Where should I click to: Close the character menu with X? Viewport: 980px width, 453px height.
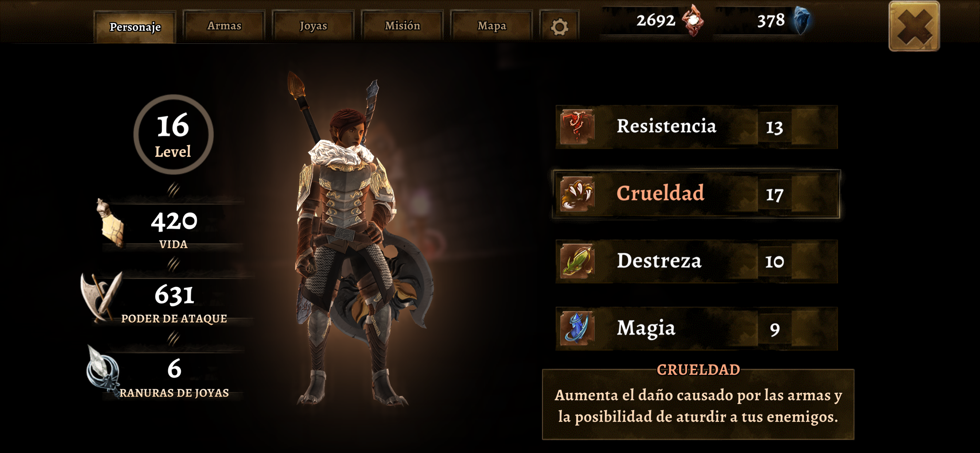914,26
